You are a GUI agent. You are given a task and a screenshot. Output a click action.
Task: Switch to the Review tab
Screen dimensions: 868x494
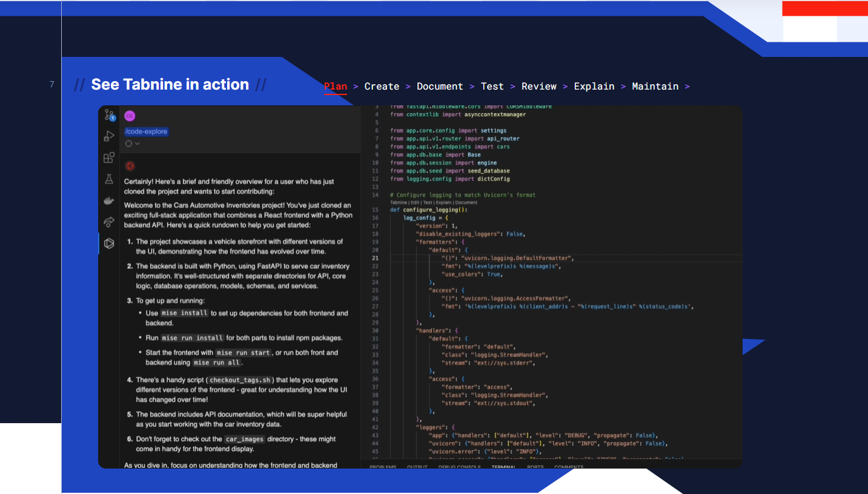(539, 87)
